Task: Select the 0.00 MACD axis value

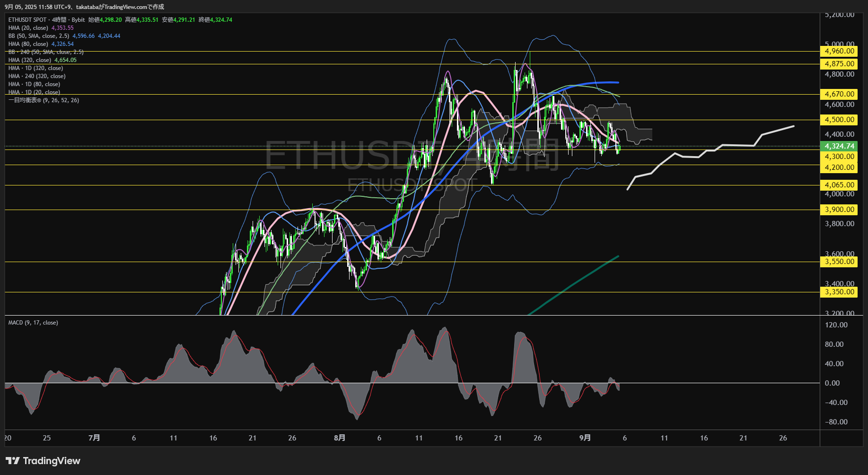Action: pos(832,383)
